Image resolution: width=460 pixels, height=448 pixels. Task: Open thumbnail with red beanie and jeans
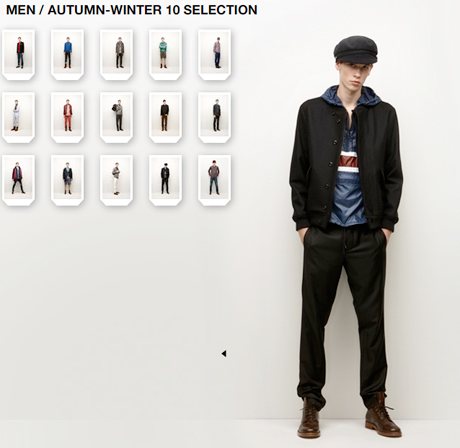click(x=215, y=180)
